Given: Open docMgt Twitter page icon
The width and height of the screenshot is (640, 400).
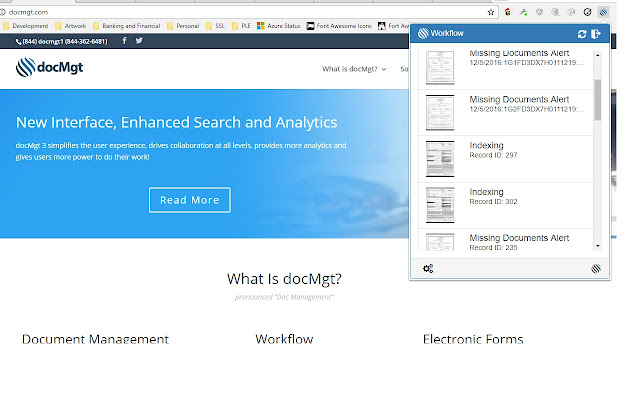Looking at the screenshot, I should point(139,40).
